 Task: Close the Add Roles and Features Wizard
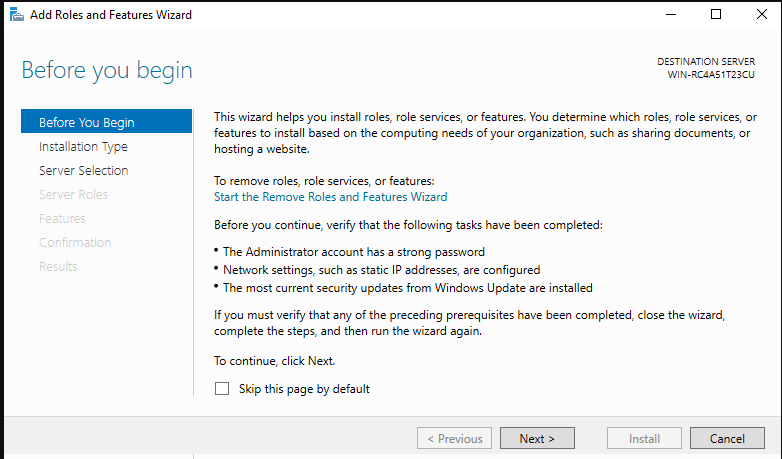click(x=761, y=14)
